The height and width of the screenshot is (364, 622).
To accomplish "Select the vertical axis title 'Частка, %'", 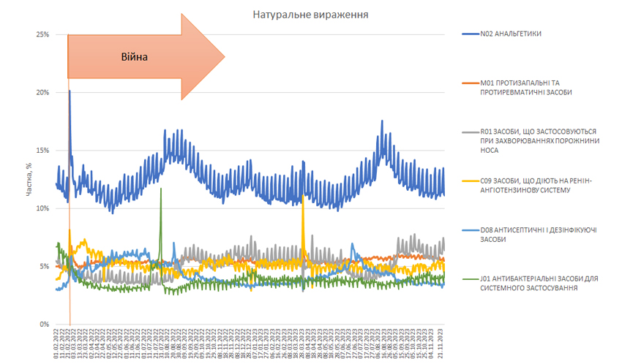I will tap(29, 180).
